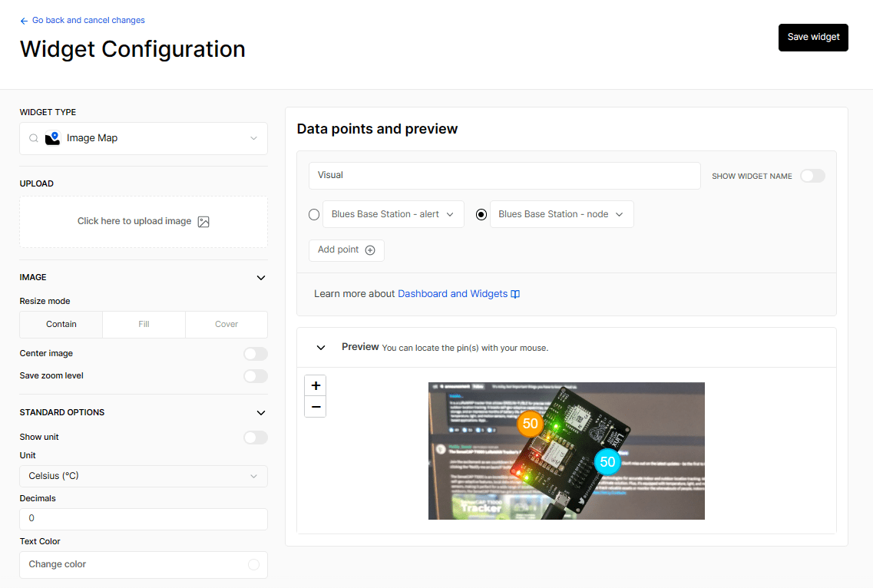873x588 pixels.
Task: Collapse the STANDARD OPTIONS section chevron
Action: (x=260, y=413)
